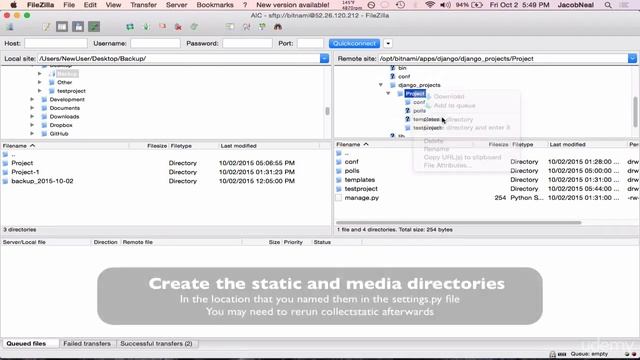Switch to the Failed transfers tab
The width and height of the screenshot is (640, 360).
(87, 344)
